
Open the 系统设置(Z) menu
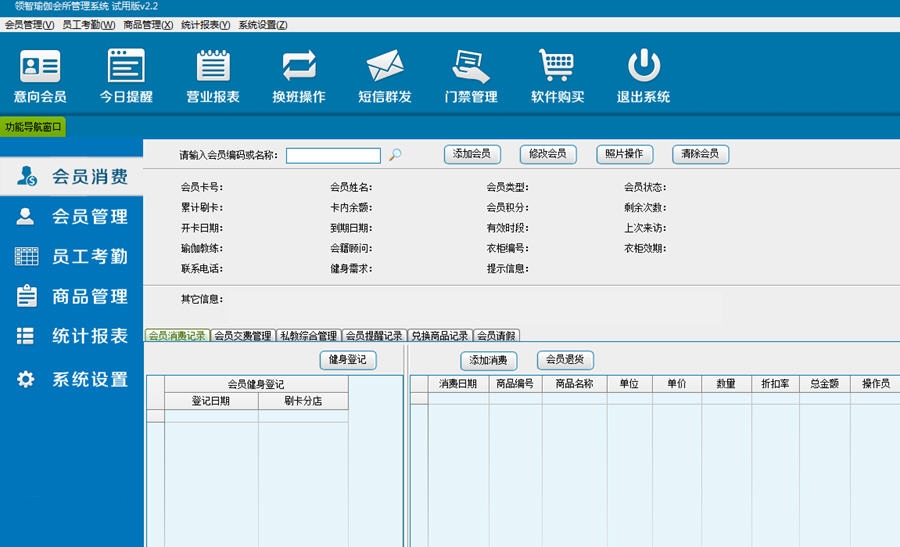click(263, 25)
